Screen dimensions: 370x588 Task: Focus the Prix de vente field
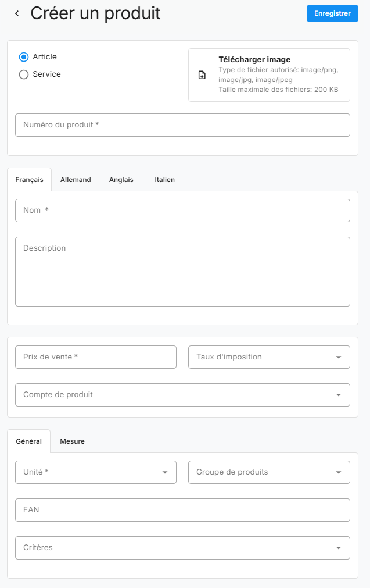coord(95,357)
